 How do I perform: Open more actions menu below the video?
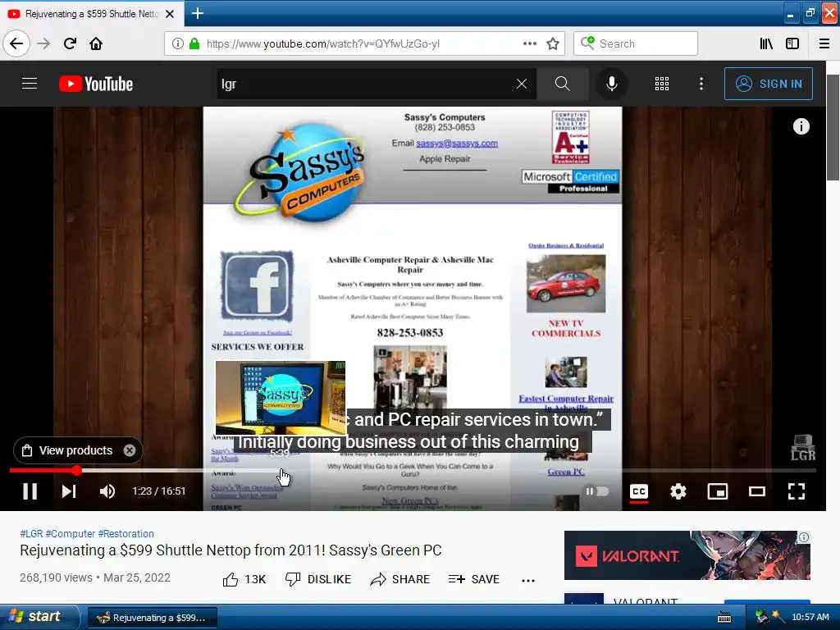coord(528,580)
